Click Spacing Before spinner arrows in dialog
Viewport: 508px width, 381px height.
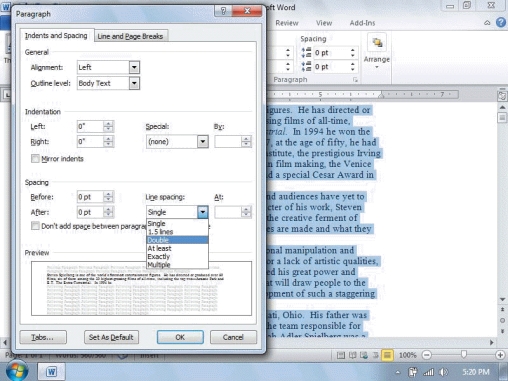pos(108,197)
